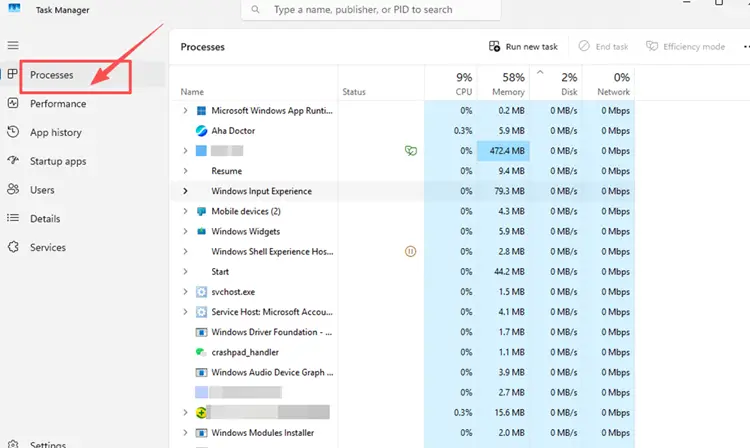
Task: Switch to the Details tab
Action: click(45, 219)
